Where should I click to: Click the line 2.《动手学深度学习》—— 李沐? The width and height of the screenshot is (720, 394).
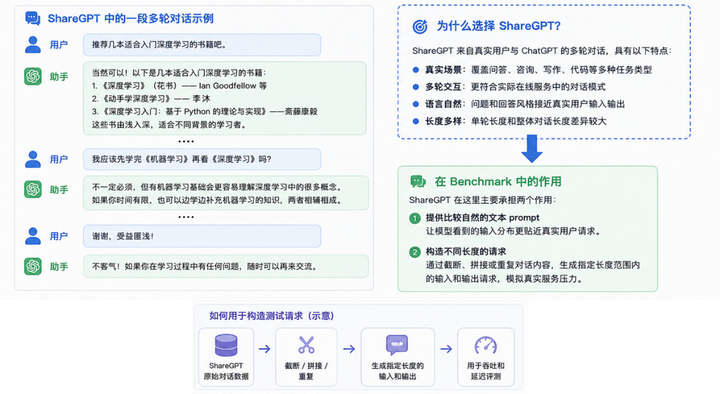(151, 98)
